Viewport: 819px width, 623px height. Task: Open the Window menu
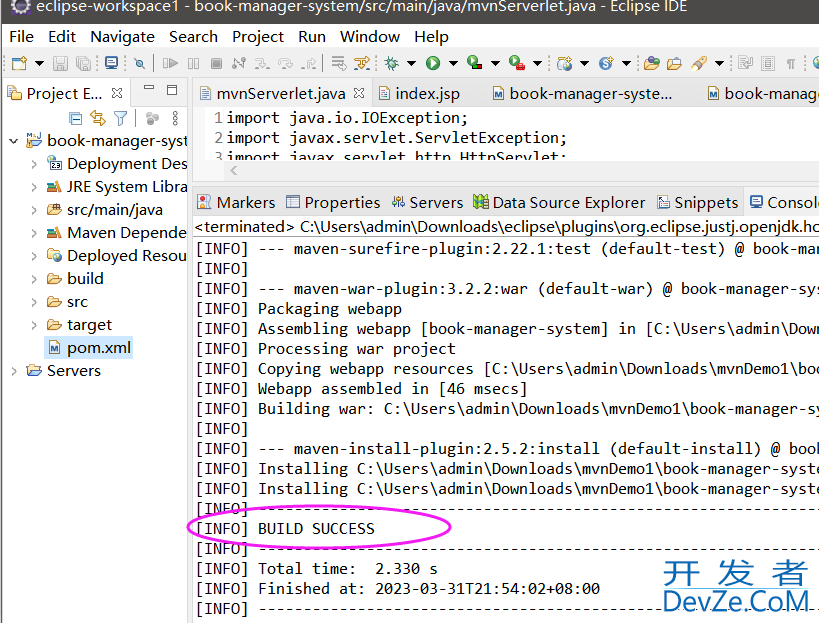pos(370,37)
